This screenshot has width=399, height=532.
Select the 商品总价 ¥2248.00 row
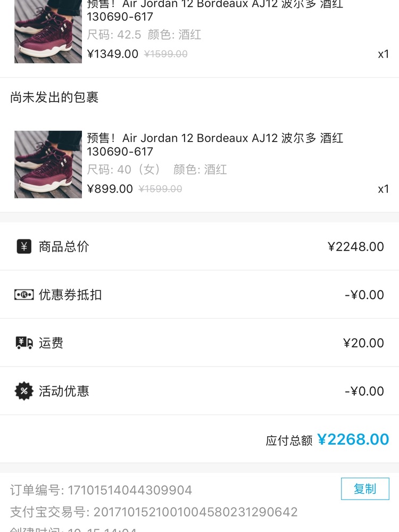[199, 246]
